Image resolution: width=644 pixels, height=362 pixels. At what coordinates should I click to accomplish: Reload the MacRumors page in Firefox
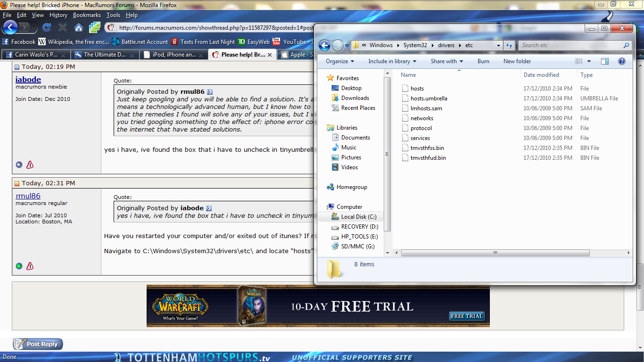pos(47,27)
